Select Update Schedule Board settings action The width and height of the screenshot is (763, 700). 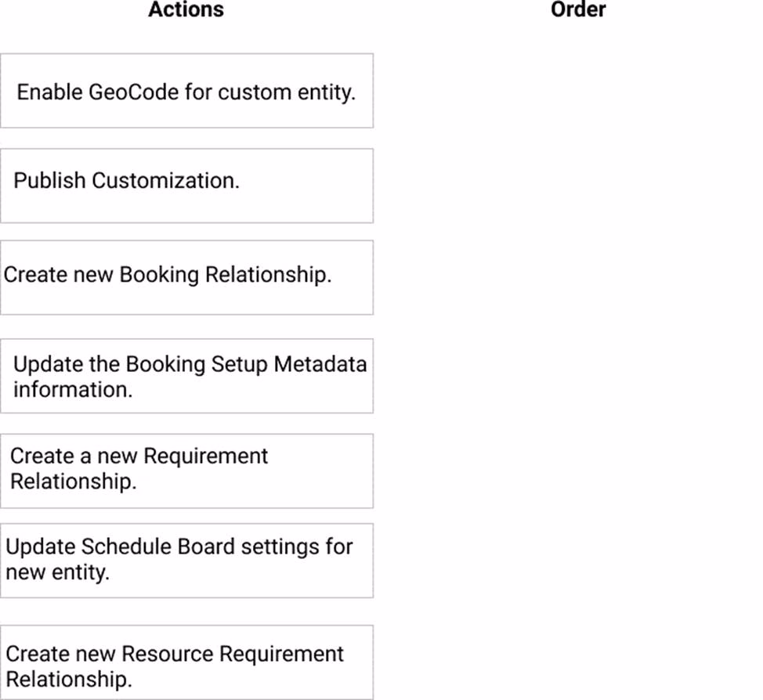pos(186,561)
